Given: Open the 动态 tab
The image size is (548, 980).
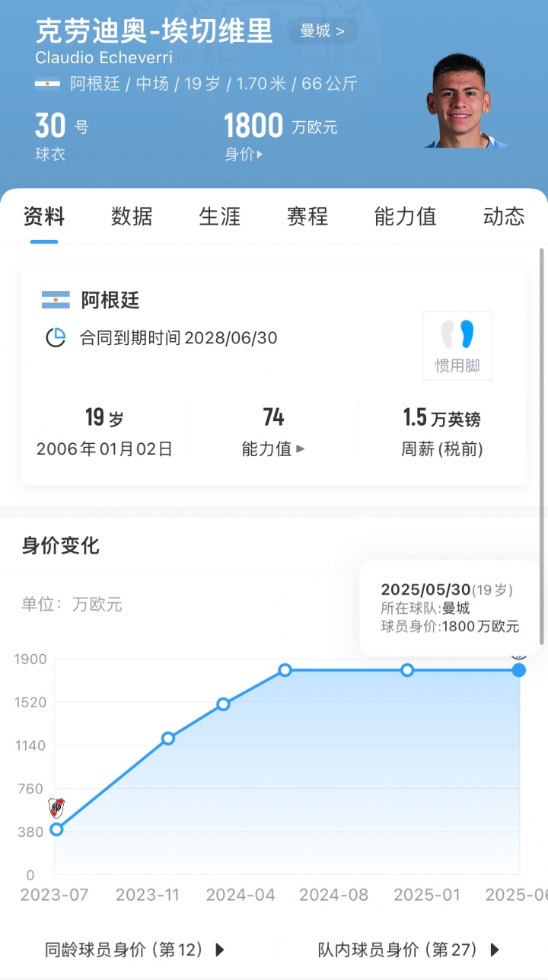Looking at the screenshot, I should (x=503, y=216).
